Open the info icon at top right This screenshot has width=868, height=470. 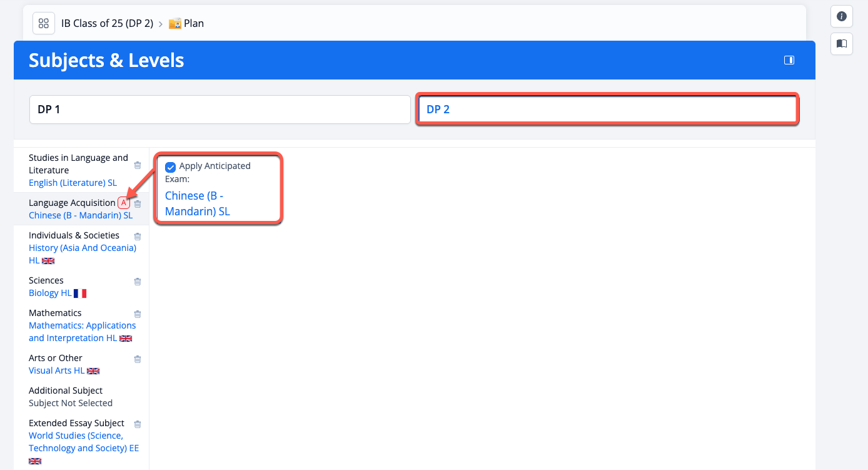[841, 17]
